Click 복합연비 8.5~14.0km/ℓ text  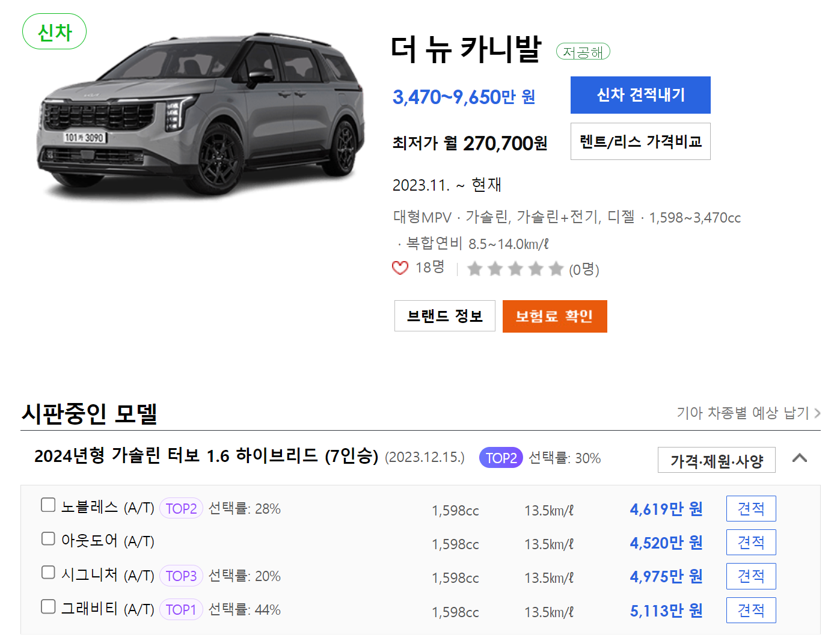[477, 244]
